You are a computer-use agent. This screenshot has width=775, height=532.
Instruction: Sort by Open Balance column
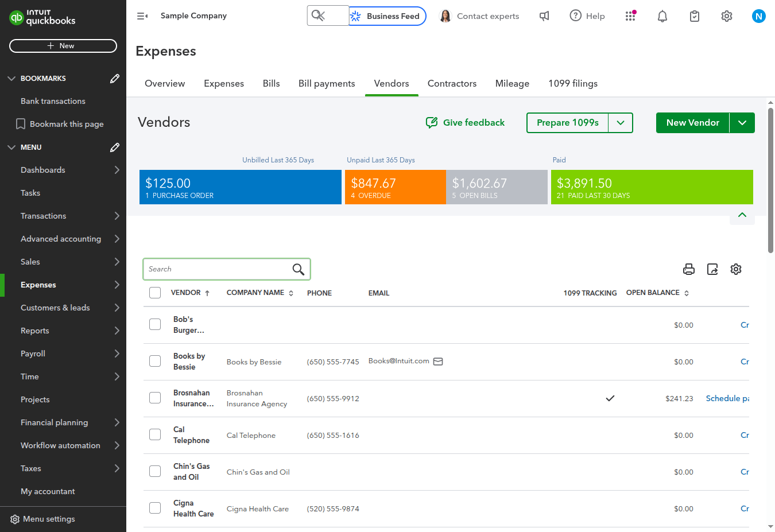[687, 293]
